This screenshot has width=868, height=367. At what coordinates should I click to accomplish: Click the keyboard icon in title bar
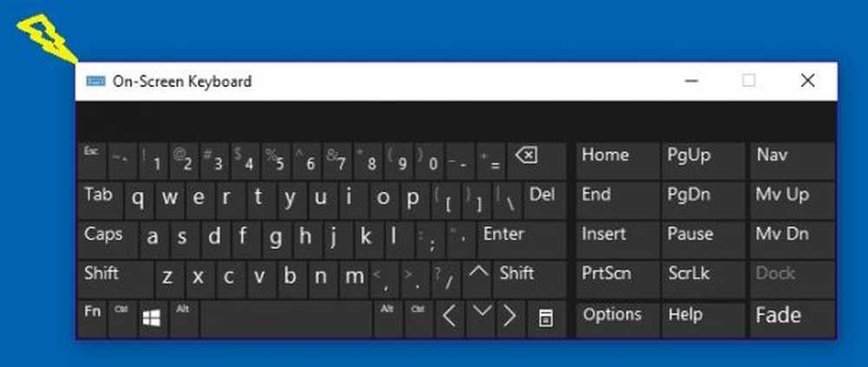[x=95, y=82]
